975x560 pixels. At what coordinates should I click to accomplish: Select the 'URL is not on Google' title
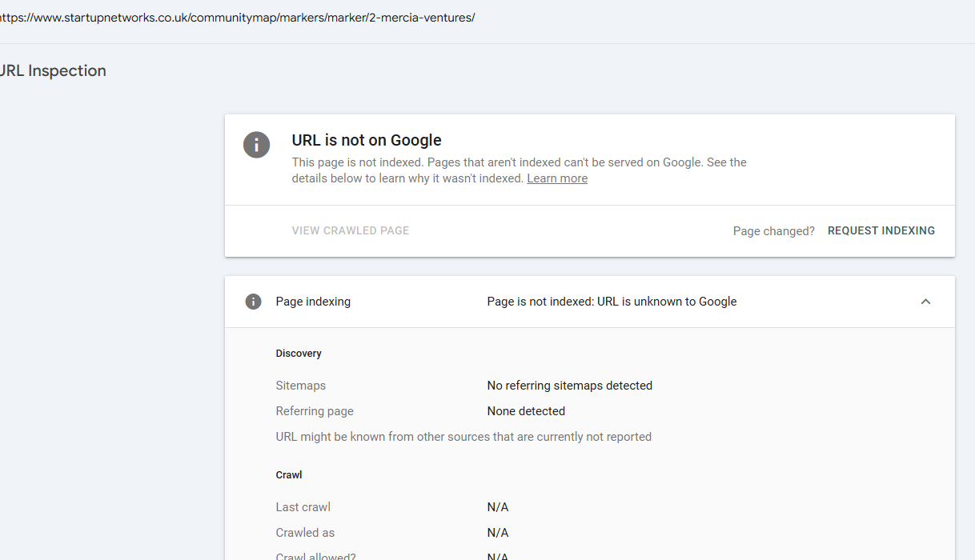point(367,140)
